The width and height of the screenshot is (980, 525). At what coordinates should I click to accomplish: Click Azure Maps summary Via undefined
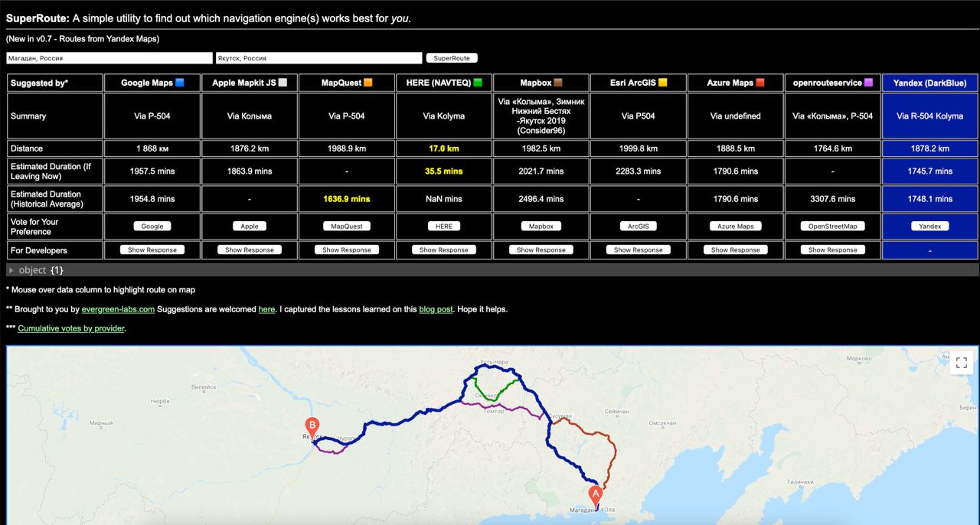735,116
